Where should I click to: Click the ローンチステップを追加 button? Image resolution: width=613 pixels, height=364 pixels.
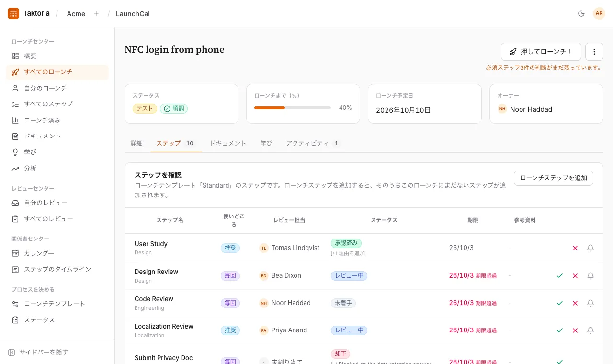(554, 178)
